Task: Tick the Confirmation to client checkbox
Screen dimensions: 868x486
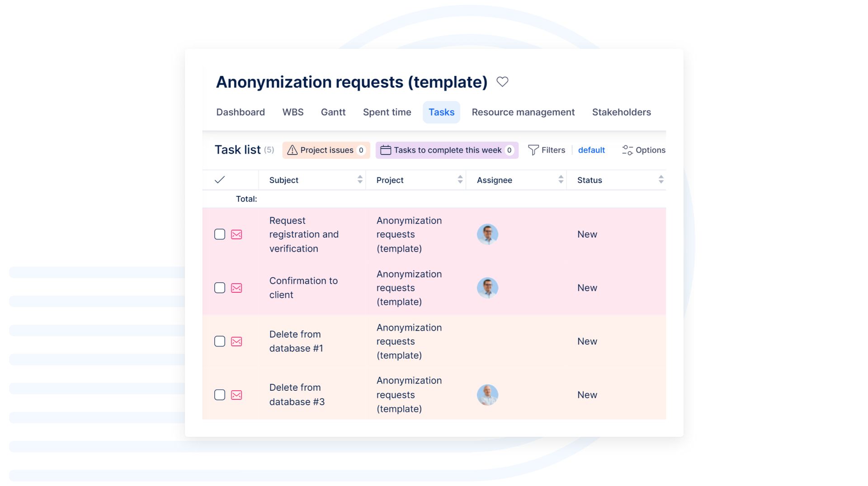Action: point(220,288)
